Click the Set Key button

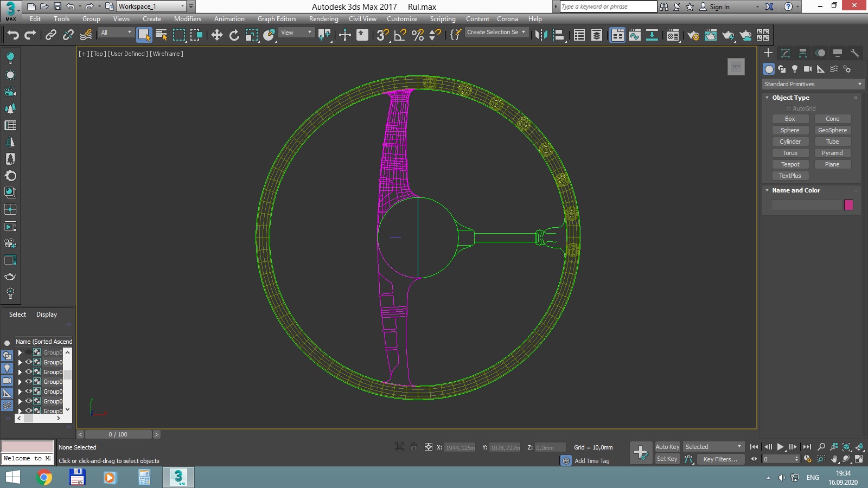tap(667, 459)
